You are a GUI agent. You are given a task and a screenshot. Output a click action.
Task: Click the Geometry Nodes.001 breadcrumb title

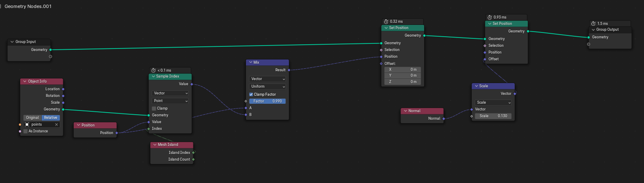(28, 6)
